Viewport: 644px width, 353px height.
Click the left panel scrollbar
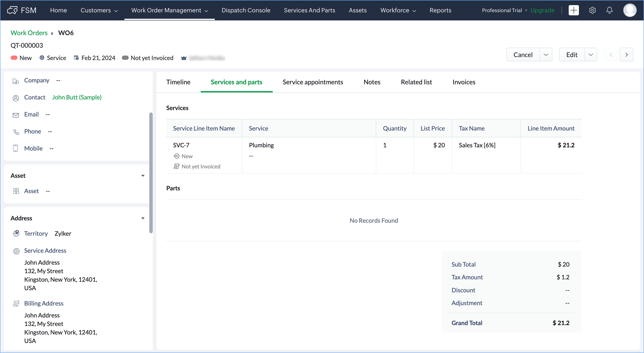pyautogui.click(x=151, y=173)
